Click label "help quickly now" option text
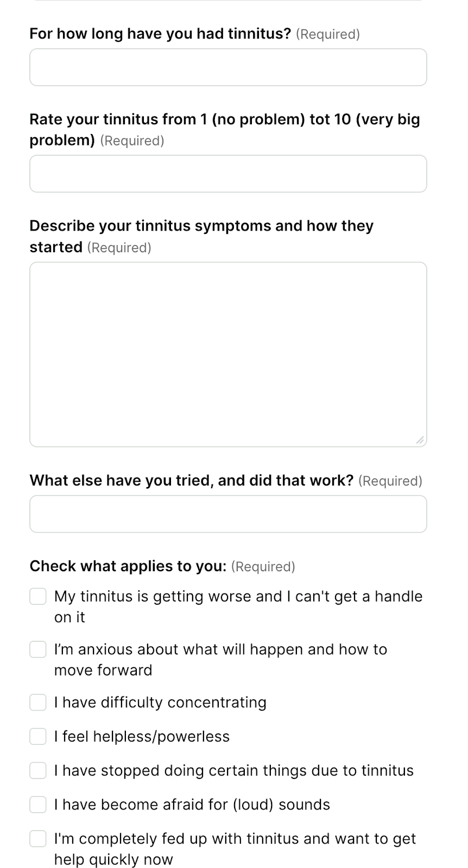Viewport: 468px width, 868px height. [113, 859]
